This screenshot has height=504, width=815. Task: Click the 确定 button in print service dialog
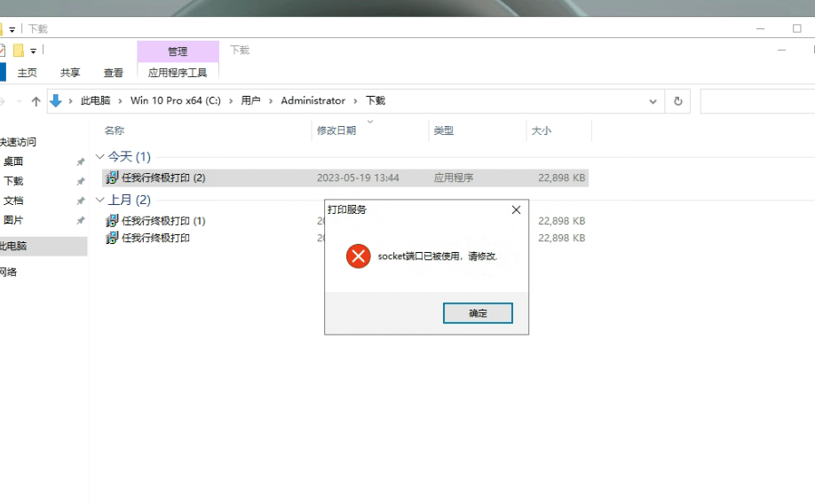tap(478, 313)
